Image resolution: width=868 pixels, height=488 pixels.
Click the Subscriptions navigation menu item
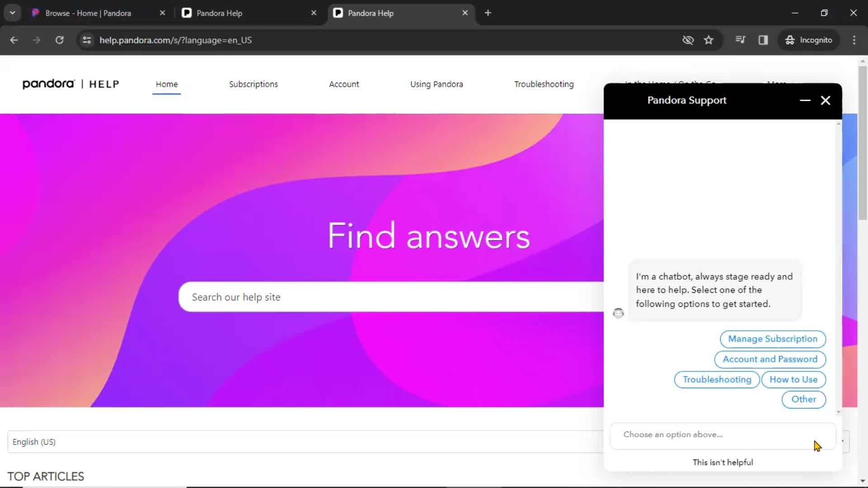[253, 84]
